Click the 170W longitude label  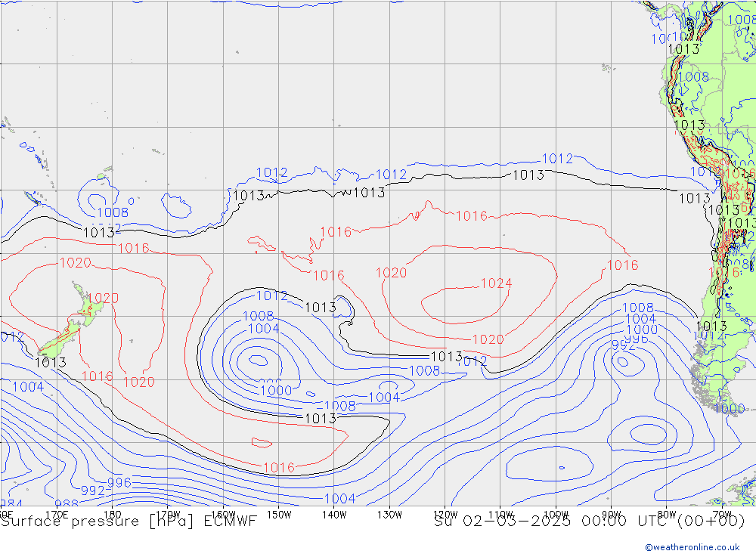[168, 515]
